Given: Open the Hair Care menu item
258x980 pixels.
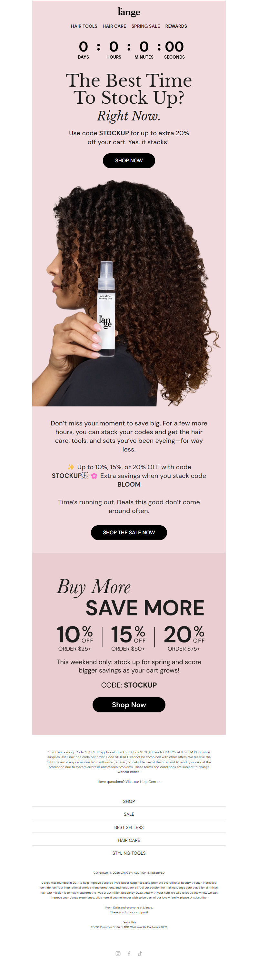Looking at the screenshot, I should click(x=114, y=26).
